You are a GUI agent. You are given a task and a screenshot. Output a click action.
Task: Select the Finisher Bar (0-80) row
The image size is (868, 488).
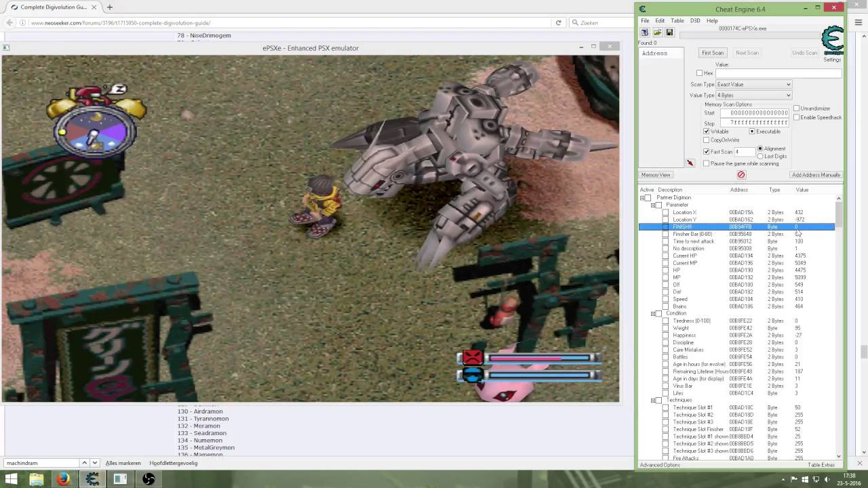tap(737, 234)
